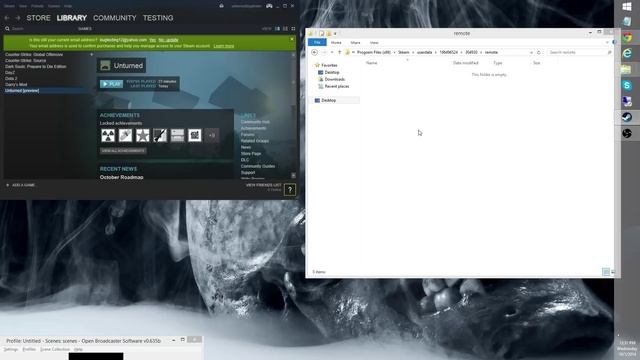
Task: Open the Home ribbon tab in Explorer
Action: point(336,42)
